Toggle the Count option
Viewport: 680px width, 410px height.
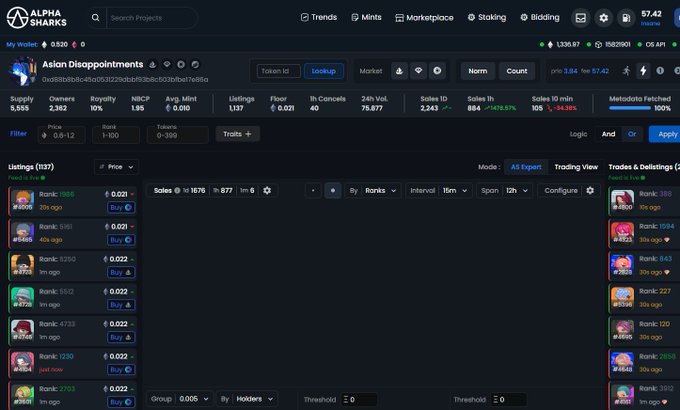tap(517, 71)
